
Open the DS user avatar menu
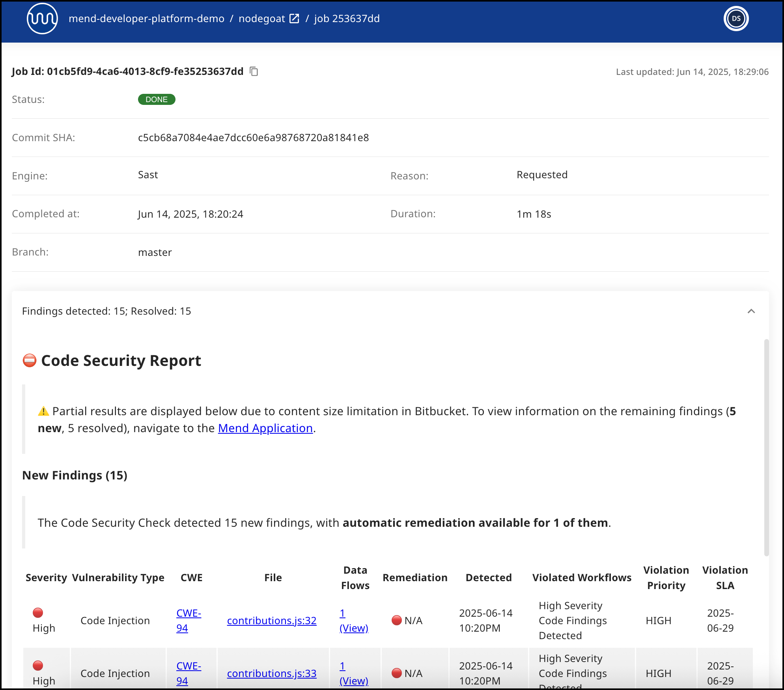pos(736,19)
